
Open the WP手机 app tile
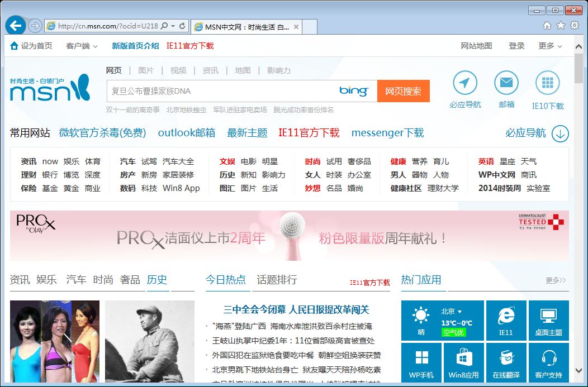pos(421,362)
